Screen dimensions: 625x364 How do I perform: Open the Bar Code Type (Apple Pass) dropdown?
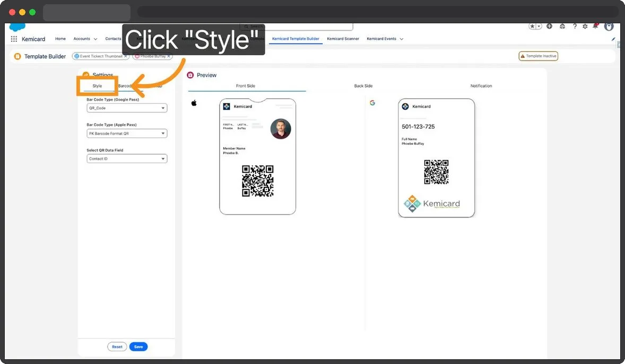coord(127,134)
